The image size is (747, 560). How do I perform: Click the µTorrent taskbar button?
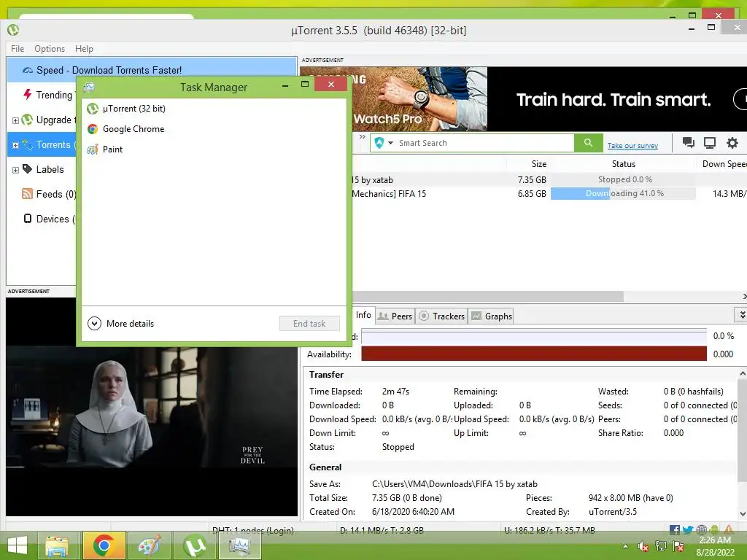pos(195,545)
